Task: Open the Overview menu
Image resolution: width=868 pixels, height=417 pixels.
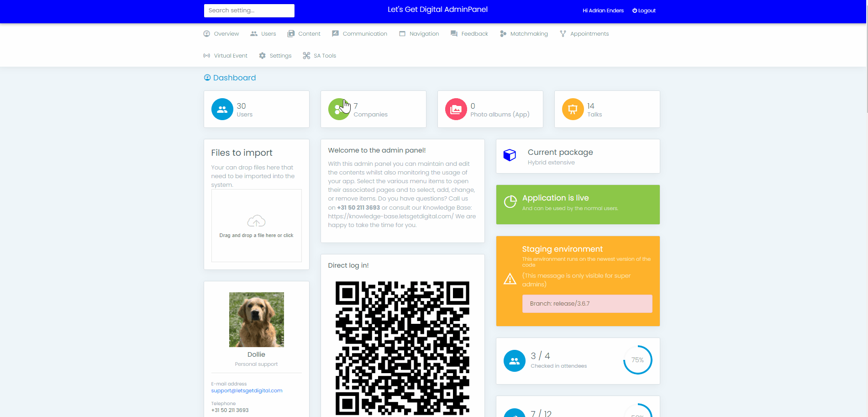Action: [x=221, y=34]
